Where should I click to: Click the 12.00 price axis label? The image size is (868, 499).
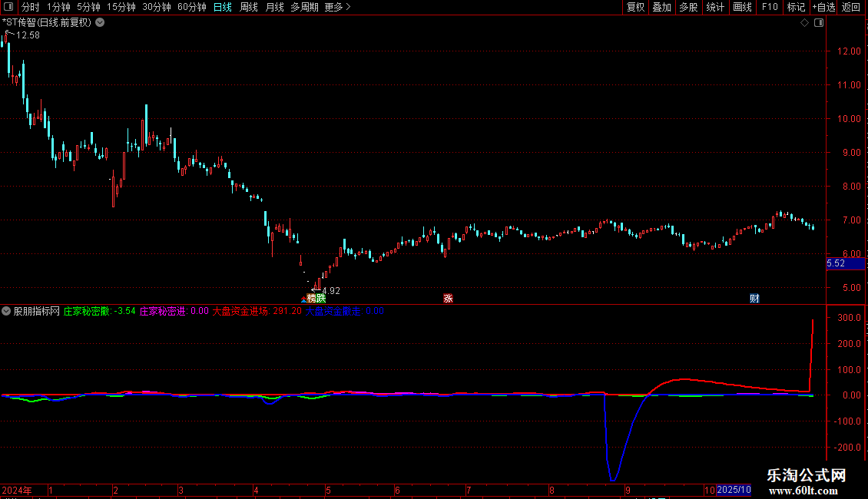[849, 51]
